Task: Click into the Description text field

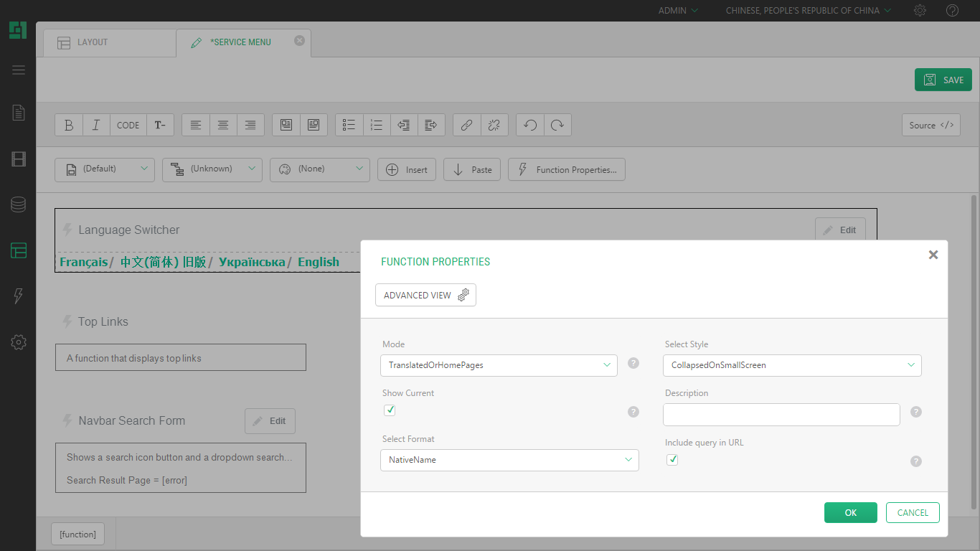Action: (781, 415)
